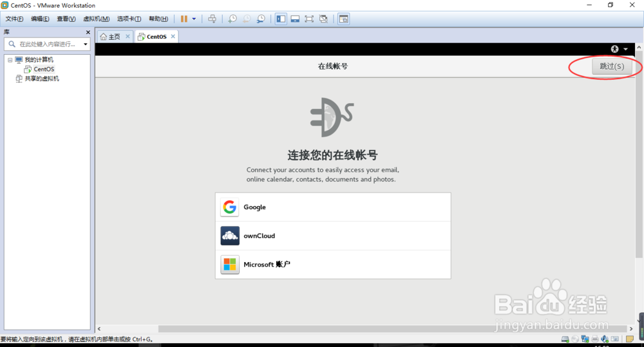
Task: Click the horizontal scrollbar left arrow
Action: tap(99, 329)
